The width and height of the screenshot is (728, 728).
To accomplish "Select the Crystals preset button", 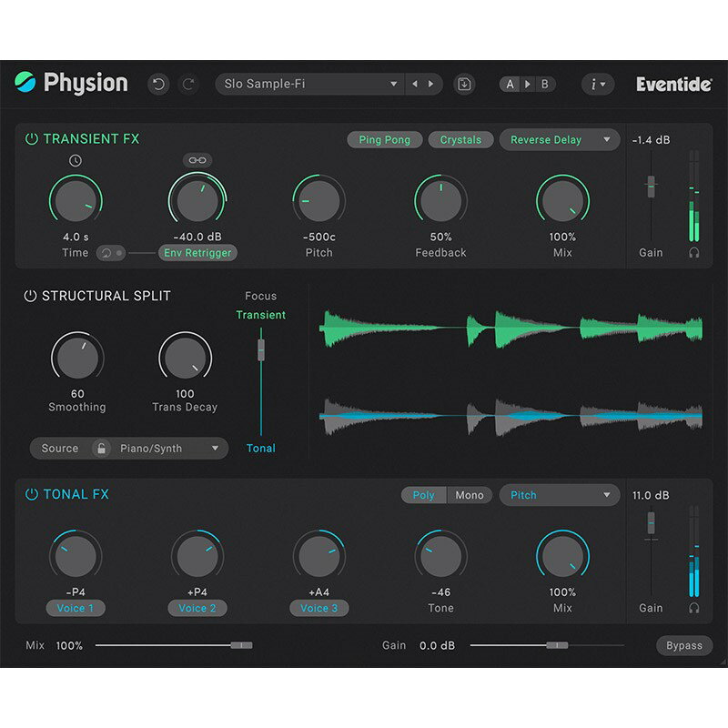I will tap(460, 139).
